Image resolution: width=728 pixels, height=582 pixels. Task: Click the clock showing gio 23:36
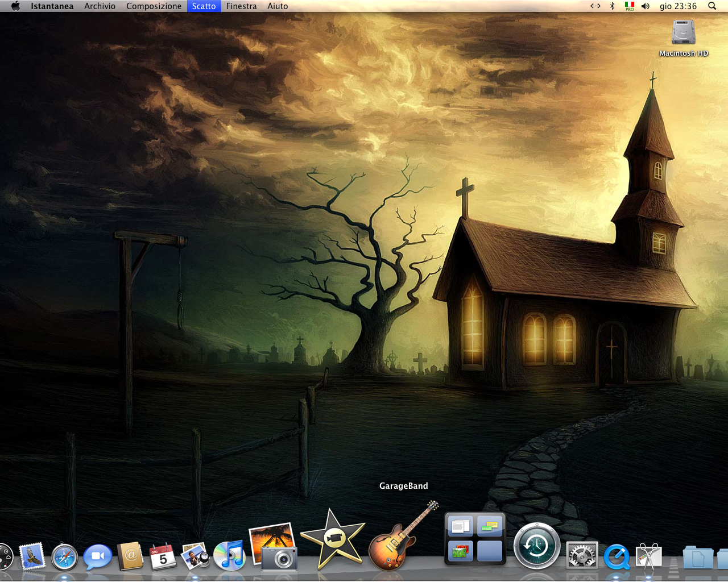[x=678, y=6]
